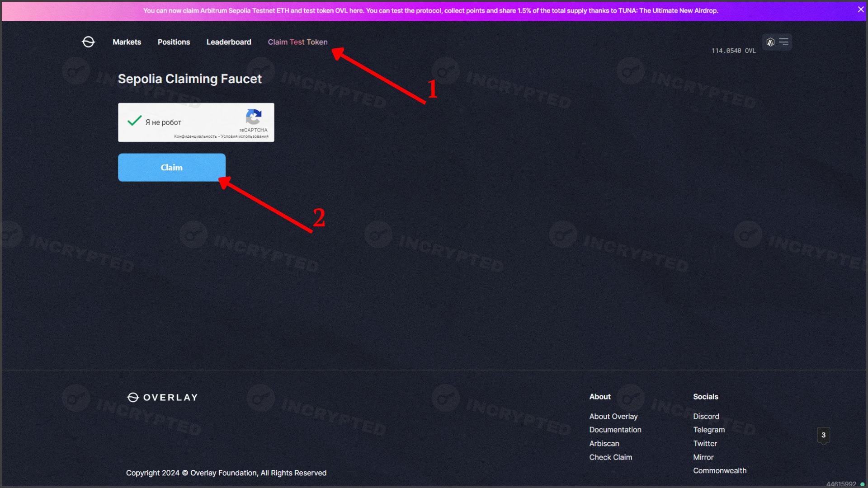Viewport: 868px width, 488px height.
Task: Click the reCAPTCHA logo icon
Action: [254, 117]
